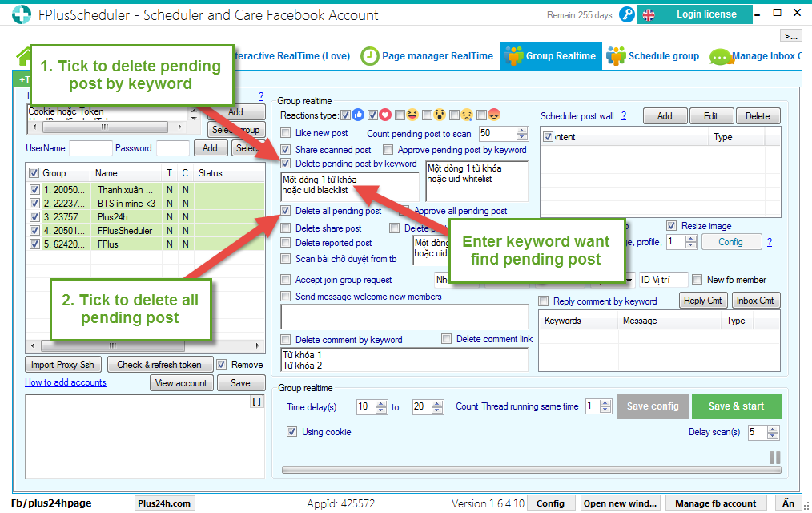This screenshot has height=513, width=812.
Task: Select the Like reaction emoji icon
Action: click(358, 115)
